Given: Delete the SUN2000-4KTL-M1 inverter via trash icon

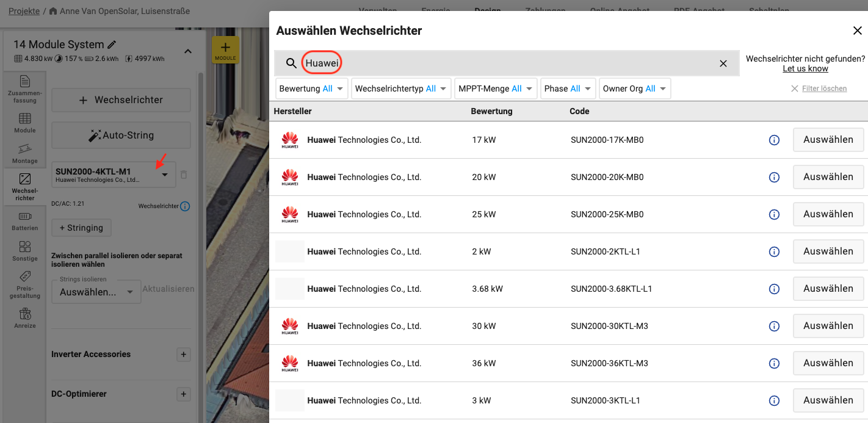Looking at the screenshot, I should (184, 175).
